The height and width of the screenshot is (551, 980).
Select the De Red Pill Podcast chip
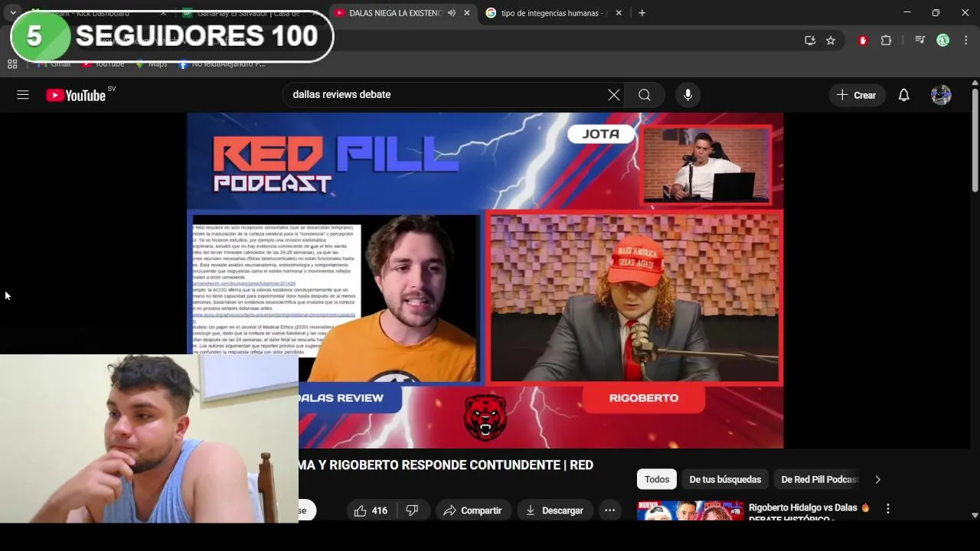818,479
